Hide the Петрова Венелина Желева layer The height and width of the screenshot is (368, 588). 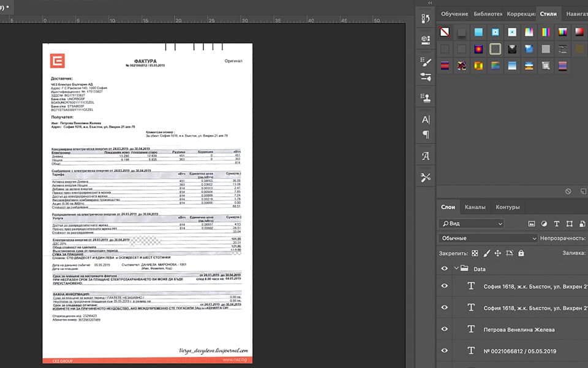point(445,329)
